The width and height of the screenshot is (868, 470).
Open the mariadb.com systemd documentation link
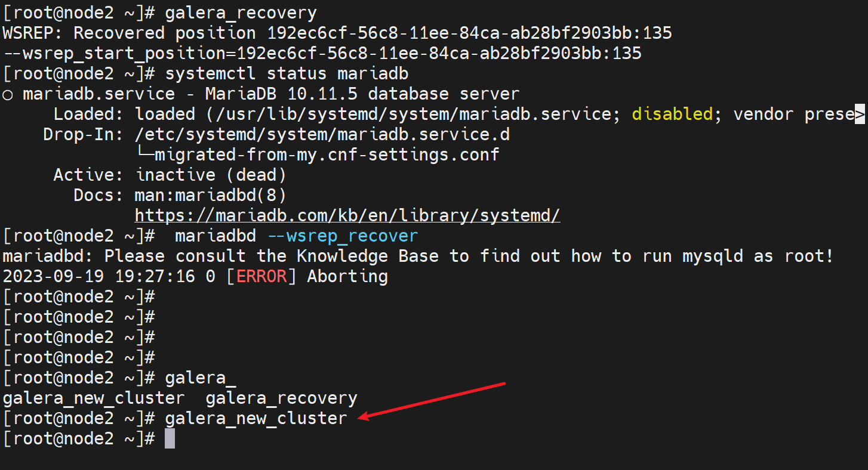tap(347, 215)
